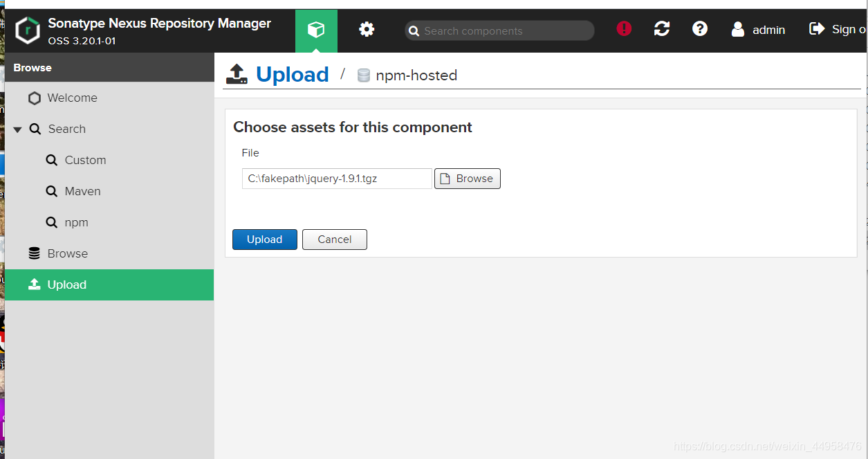The height and width of the screenshot is (459, 868).
Task: Collapse the Search tree node arrow
Action: tap(17, 129)
